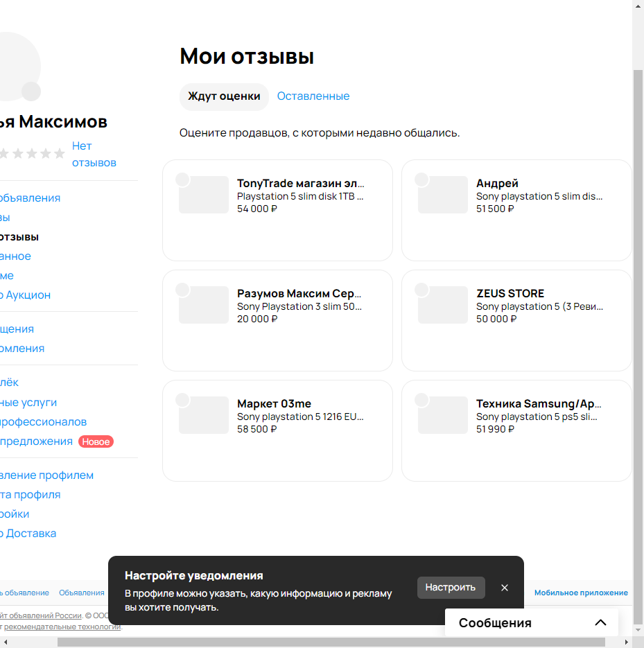
Task: Click the profile rating stars
Action: pos(33,154)
